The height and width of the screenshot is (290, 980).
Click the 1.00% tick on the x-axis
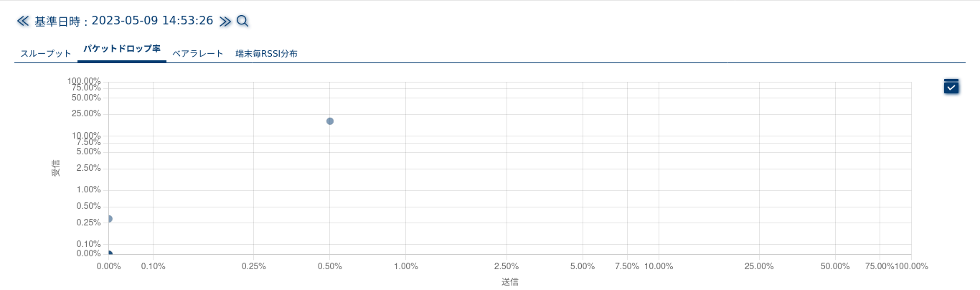405,266
